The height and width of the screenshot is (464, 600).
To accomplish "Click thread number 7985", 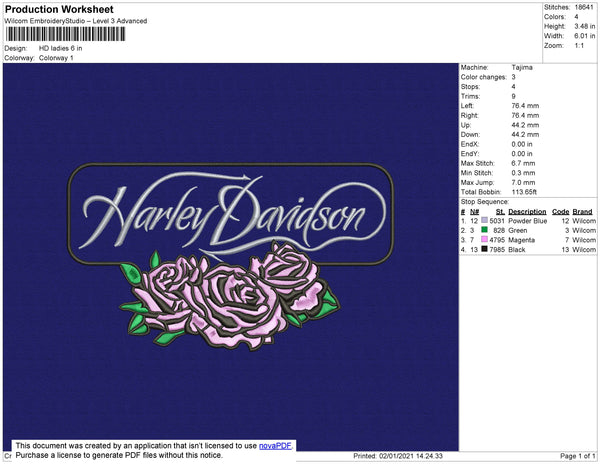I will coord(497,250).
